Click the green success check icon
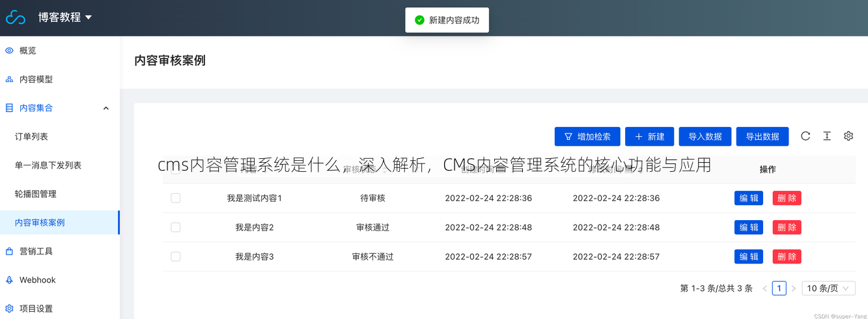 point(419,20)
